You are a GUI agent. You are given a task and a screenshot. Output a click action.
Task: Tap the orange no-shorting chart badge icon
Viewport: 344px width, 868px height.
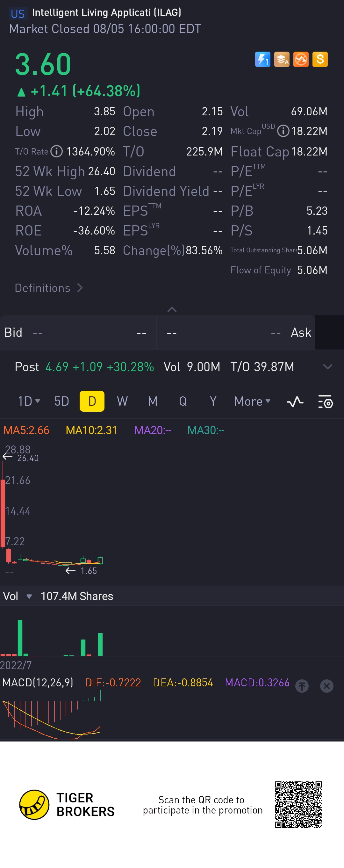tap(301, 60)
